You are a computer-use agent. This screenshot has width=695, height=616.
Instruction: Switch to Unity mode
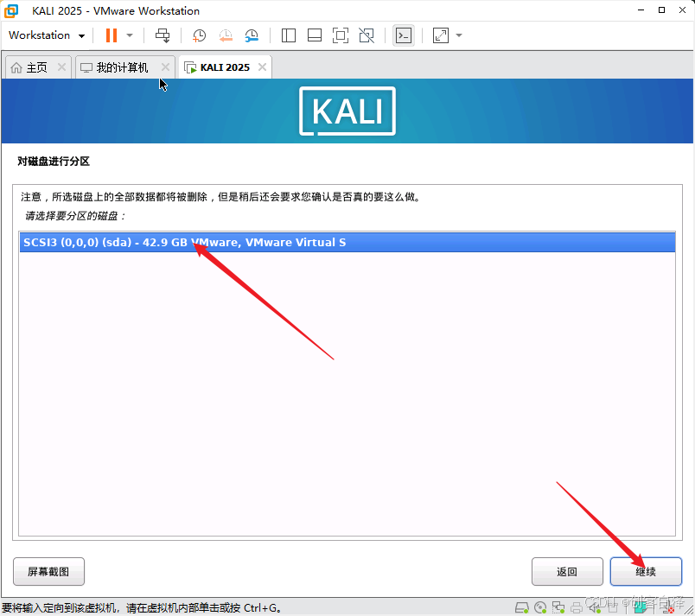367,35
